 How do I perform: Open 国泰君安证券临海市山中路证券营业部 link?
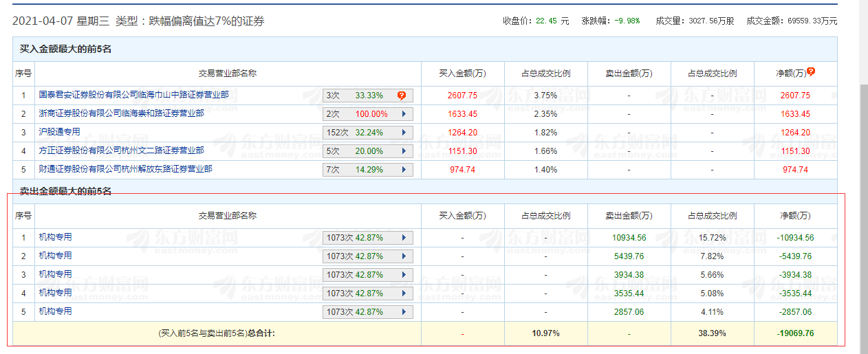pyautogui.click(x=133, y=95)
